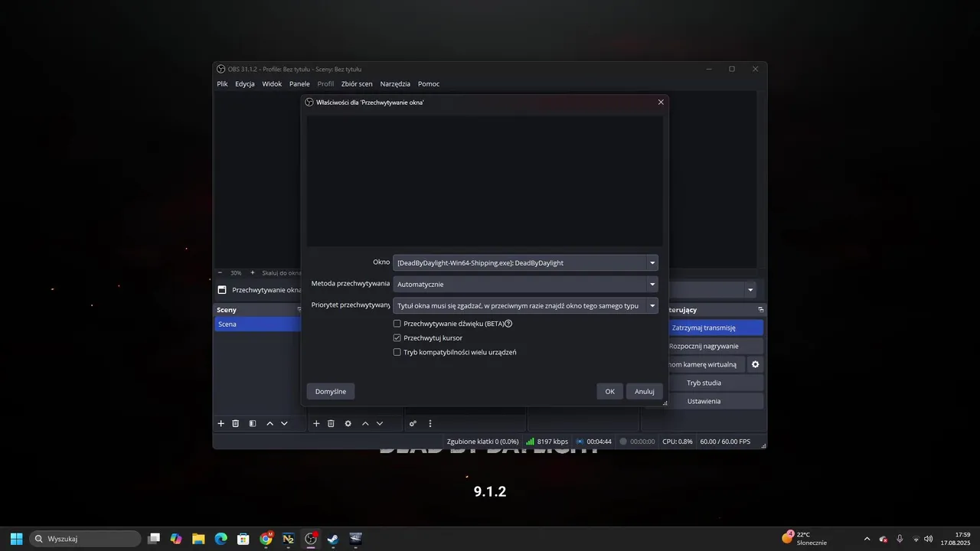Enable Przechwytywanie dźwięku (BETA) checkbox
Viewport: 980px width, 551px height.
click(x=397, y=324)
